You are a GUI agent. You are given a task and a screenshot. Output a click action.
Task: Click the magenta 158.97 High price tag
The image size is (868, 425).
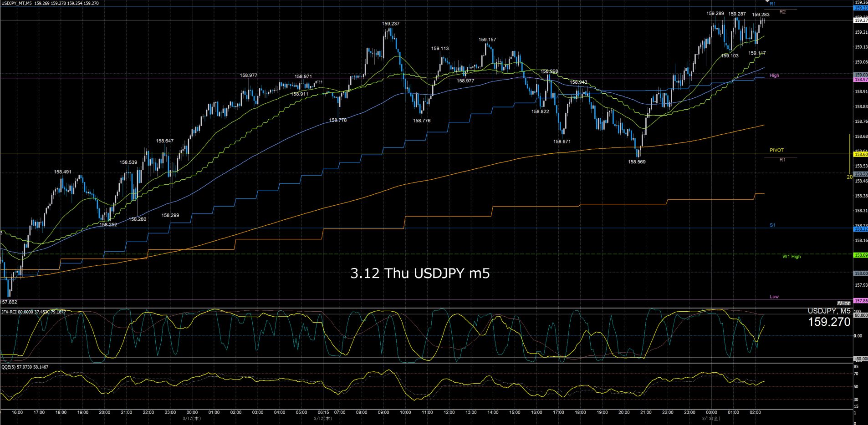860,80
